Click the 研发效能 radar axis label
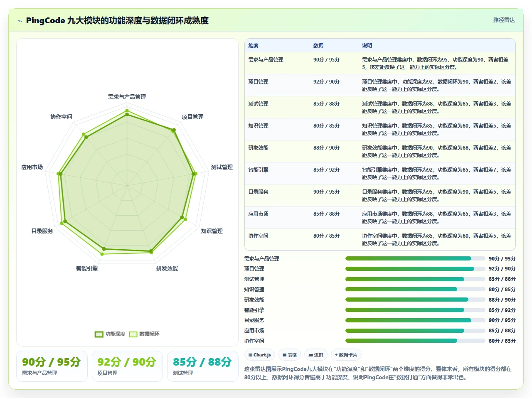Image resolution: width=532 pixels, height=398 pixels. [x=167, y=268]
